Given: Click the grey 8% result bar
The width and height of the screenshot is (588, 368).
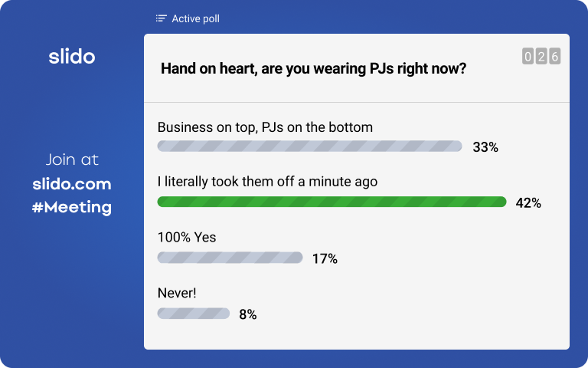Looking at the screenshot, I should (194, 313).
